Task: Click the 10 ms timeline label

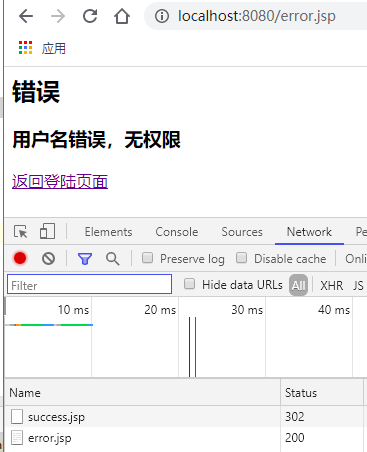Action: pos(73,310)
